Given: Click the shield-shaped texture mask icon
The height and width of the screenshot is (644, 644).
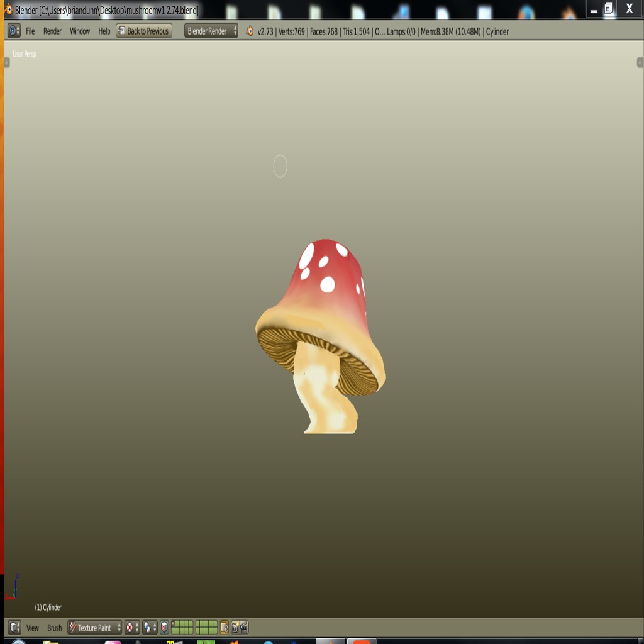Looking at the screenshot, I should pyautogui.click(x=164, y=628).
